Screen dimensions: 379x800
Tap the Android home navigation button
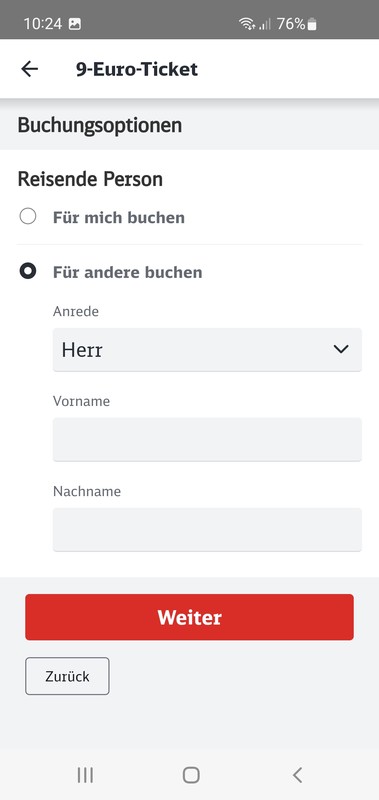point(191,775)
